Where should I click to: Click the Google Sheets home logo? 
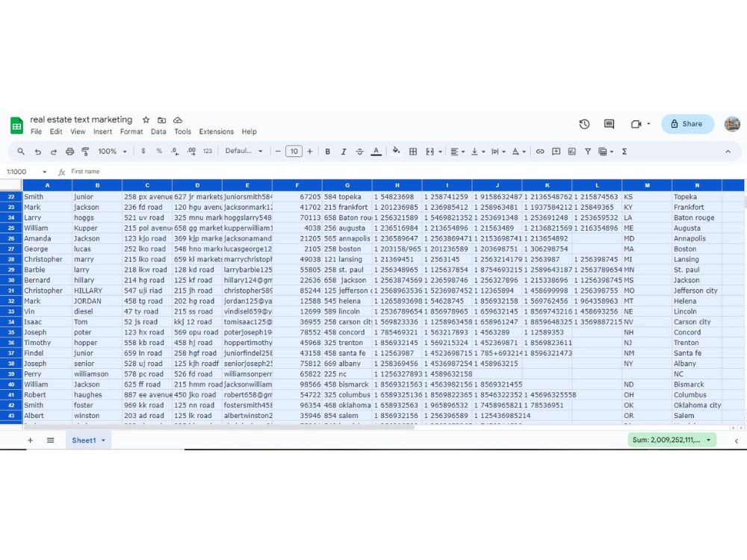click(16, 125)
